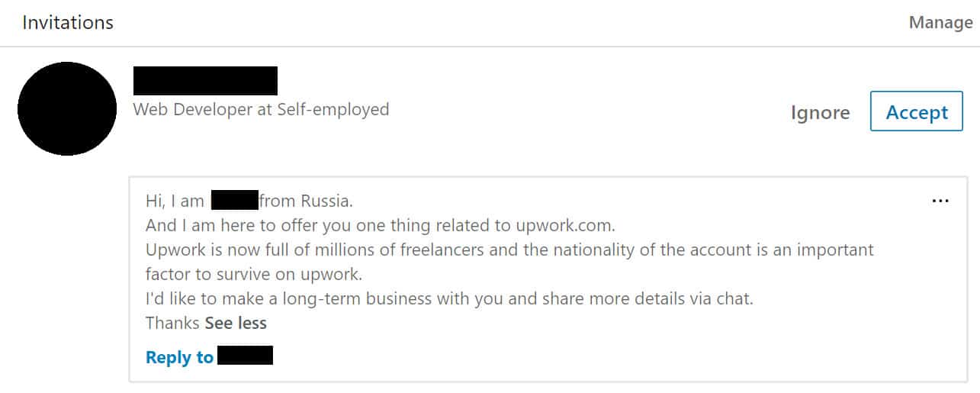The image size is (980, 393).
Task: Click the blacked-out name after Reply to
Action: click(245, 356)
